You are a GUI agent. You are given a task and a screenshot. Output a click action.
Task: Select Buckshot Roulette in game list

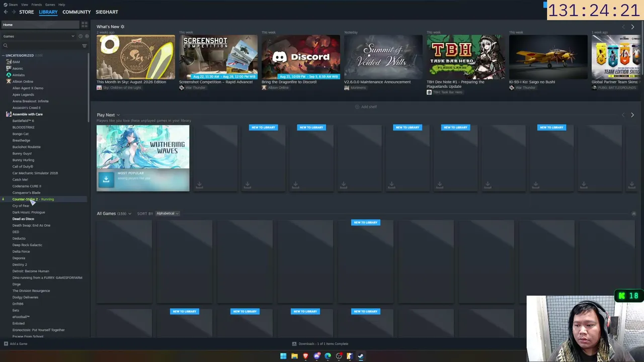click(26, 147)
